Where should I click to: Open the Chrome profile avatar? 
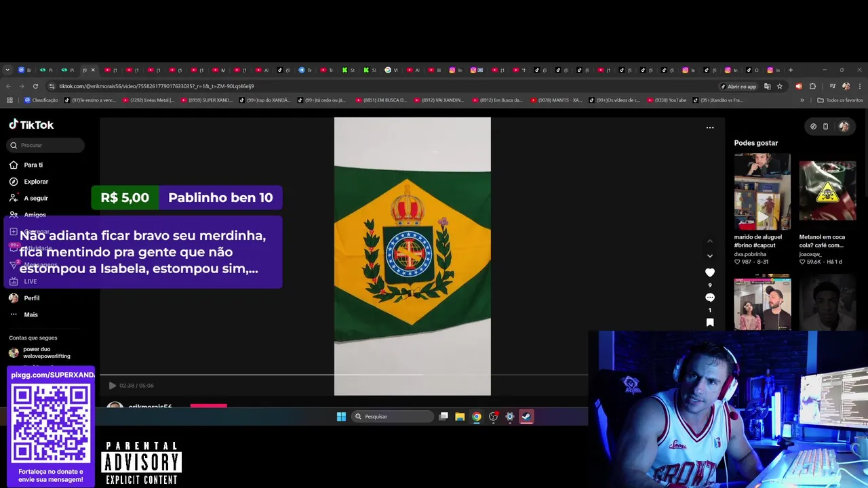[846, 86]
